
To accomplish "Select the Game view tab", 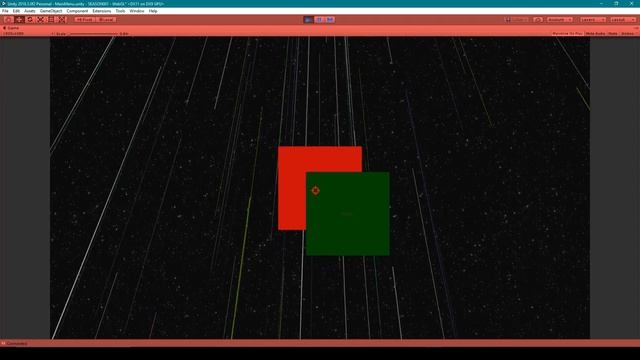I will point(11,28).
